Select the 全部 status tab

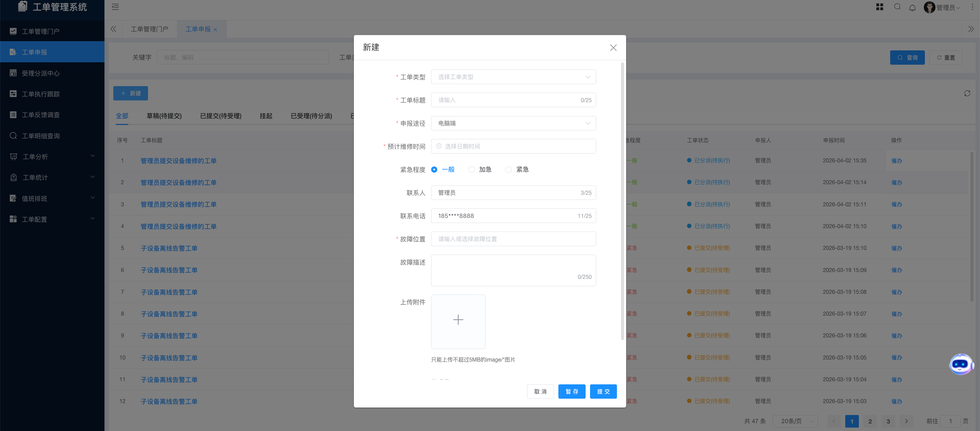pos(122,116)
